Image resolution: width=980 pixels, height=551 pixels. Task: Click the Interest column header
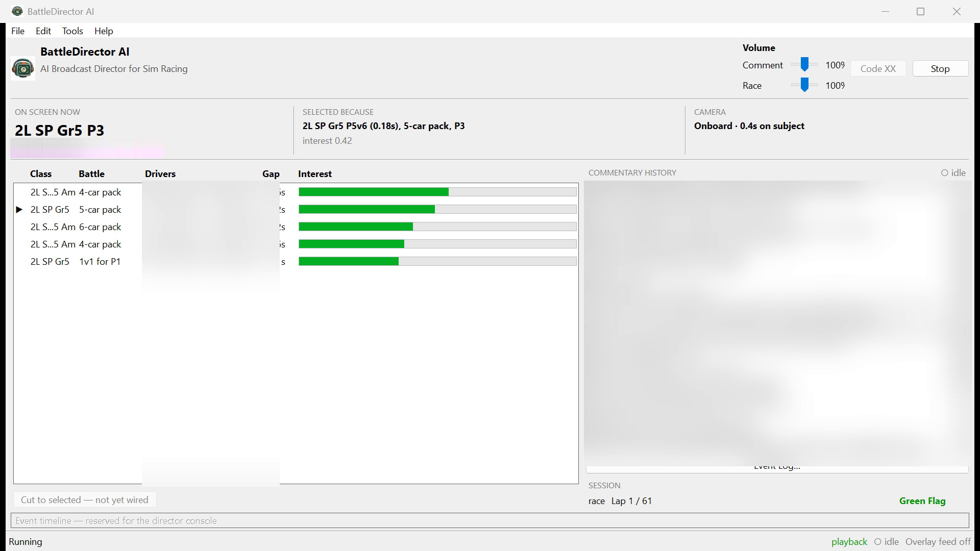point(315,174)
